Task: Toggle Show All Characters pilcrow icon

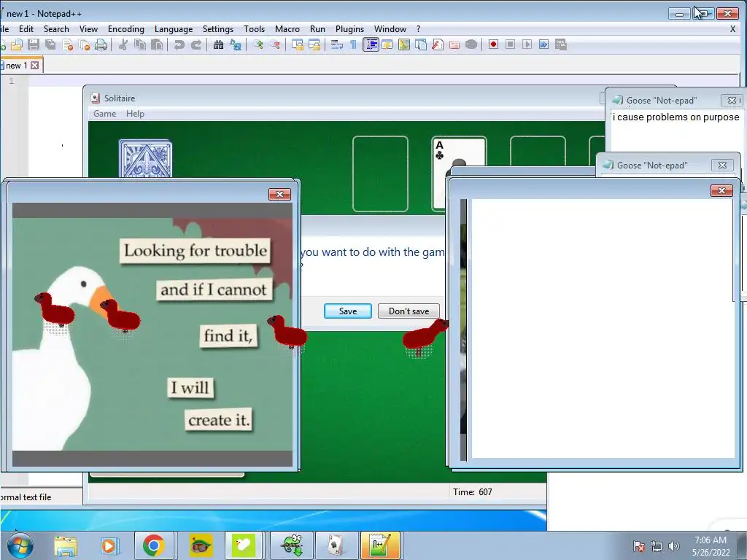Action: 354,44
